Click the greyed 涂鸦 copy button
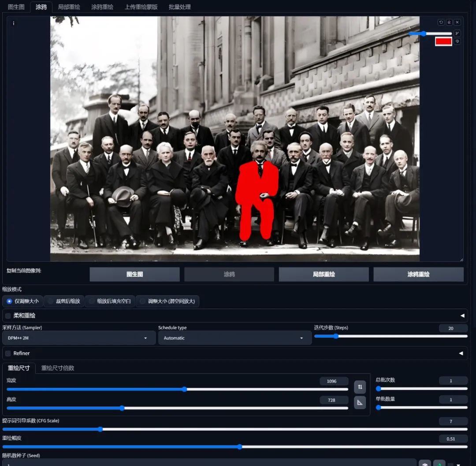Viewport: 476px width, 466px height. [x=229, y=274]
